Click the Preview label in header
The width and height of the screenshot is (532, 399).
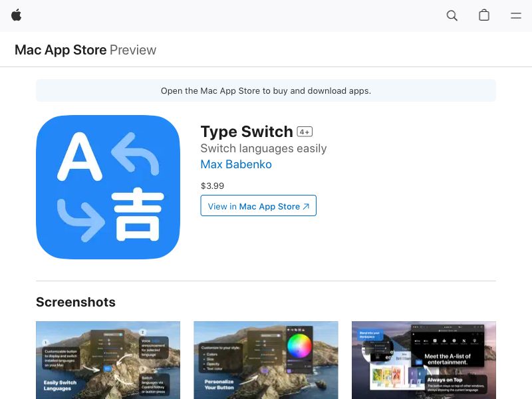tap(133, 50)
